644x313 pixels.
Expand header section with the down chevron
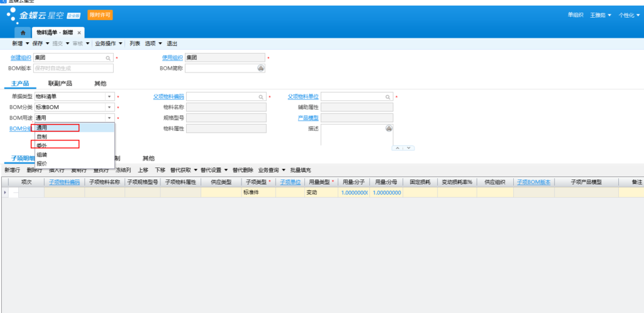coord(409,147)
